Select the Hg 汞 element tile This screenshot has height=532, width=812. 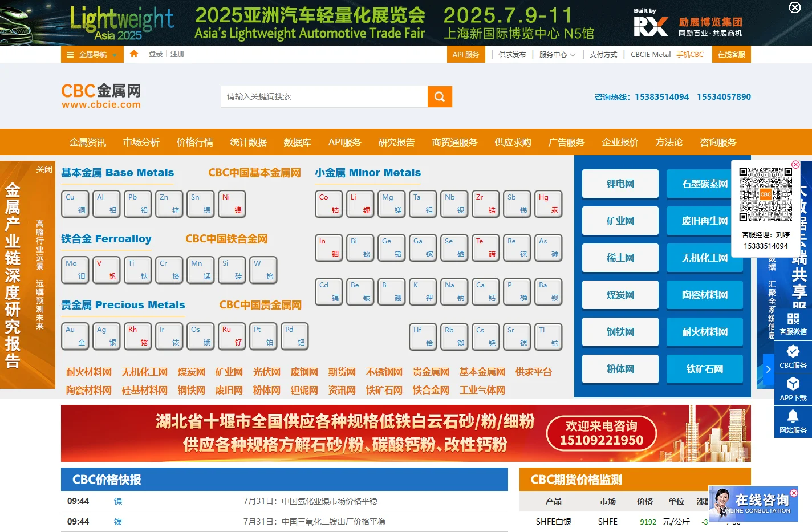[x=549, y=204]
